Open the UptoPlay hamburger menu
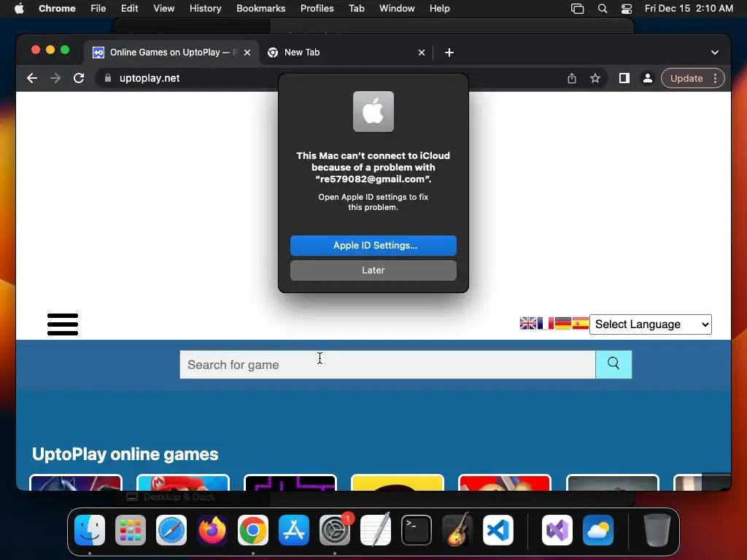 point(63,324)
